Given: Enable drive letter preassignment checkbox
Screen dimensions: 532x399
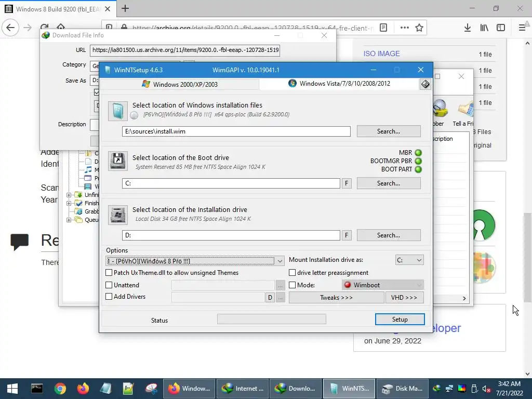Looking at the screenshot, I should click(x=292, y=272).
